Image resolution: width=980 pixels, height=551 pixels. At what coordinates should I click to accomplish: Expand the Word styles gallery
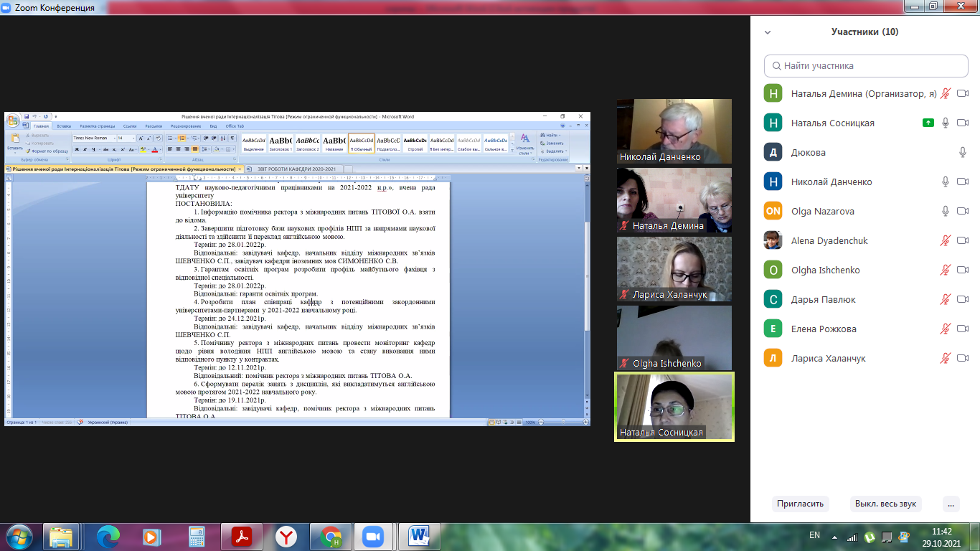pos(511,151)
